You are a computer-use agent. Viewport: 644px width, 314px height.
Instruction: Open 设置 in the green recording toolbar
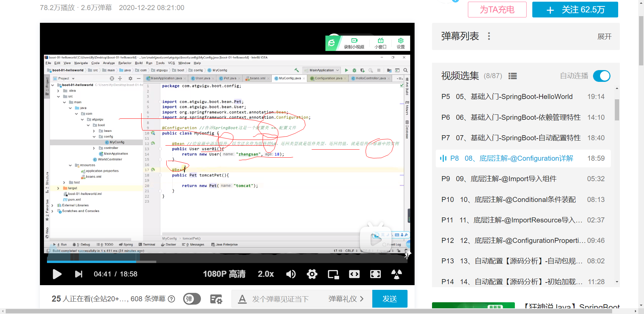[x=400, y=43]
